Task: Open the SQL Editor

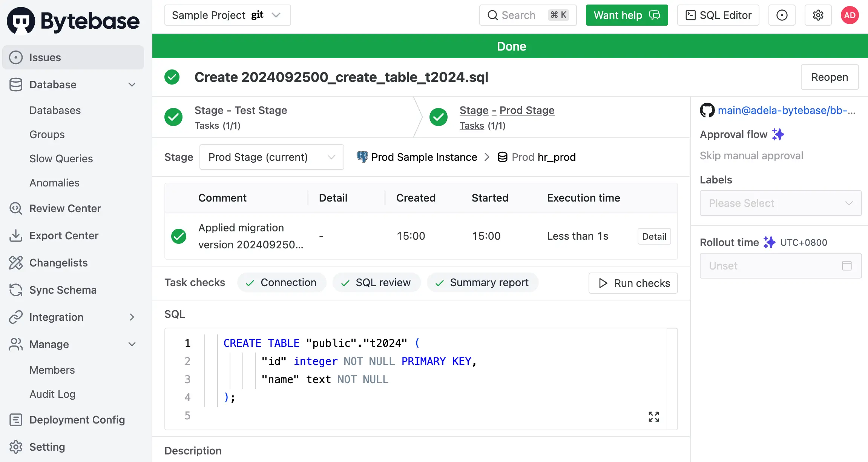Action: click(x=718, y=15)
